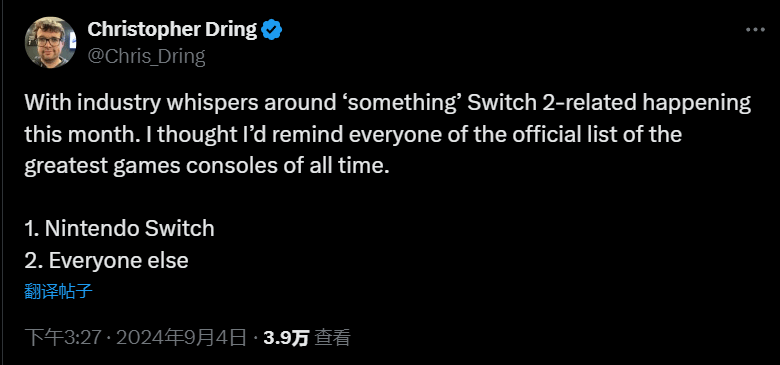780x365 pixels.
Task: Click the word "happening" in the tweet
Action: pyautogui.click(x=697, y=104)
